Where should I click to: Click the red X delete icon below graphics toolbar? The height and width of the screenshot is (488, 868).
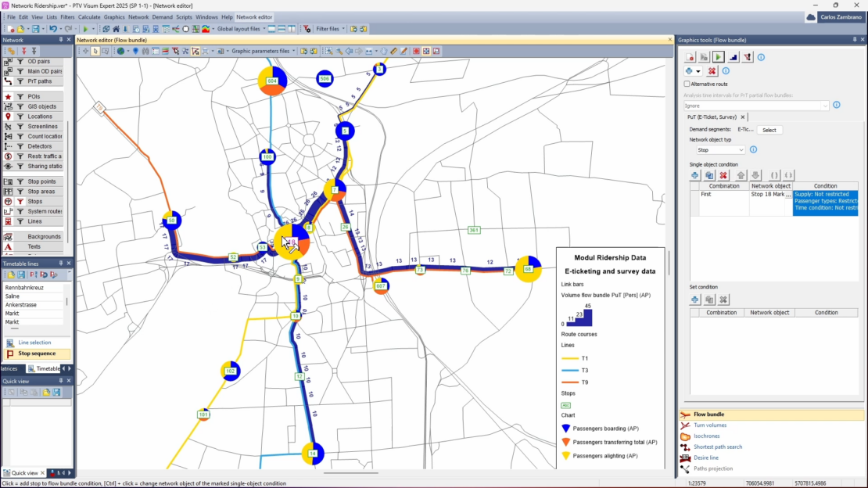[x=712, y=71]
